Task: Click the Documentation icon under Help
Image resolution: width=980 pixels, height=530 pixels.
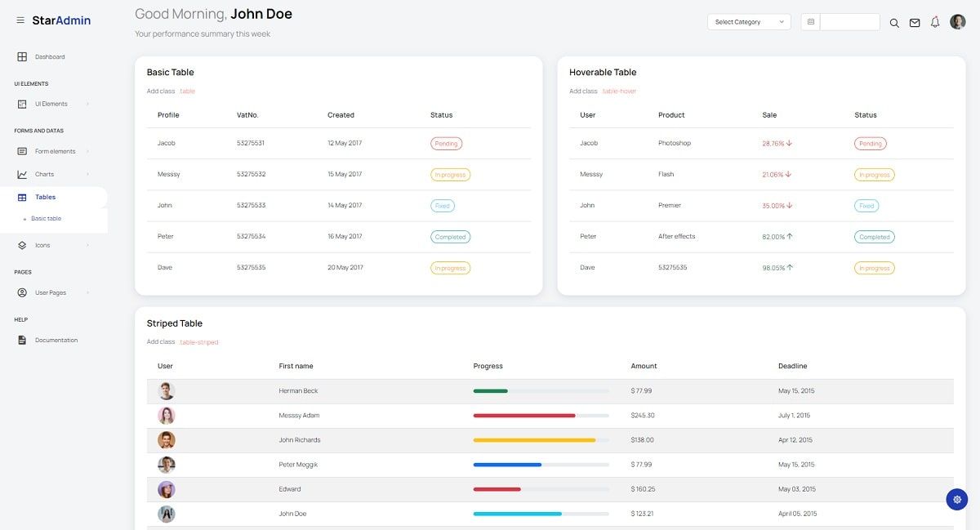Action: (x=20, y=340)
